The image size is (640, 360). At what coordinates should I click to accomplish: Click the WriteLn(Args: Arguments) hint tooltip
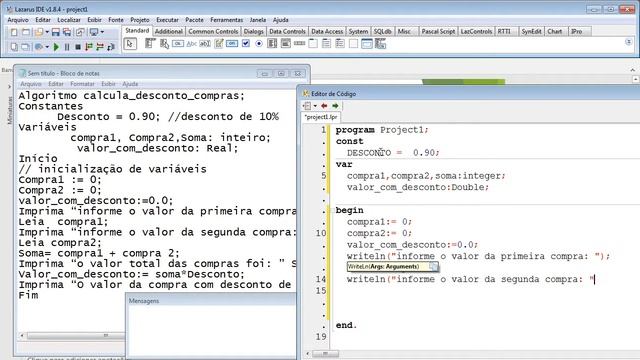[393, 267]
